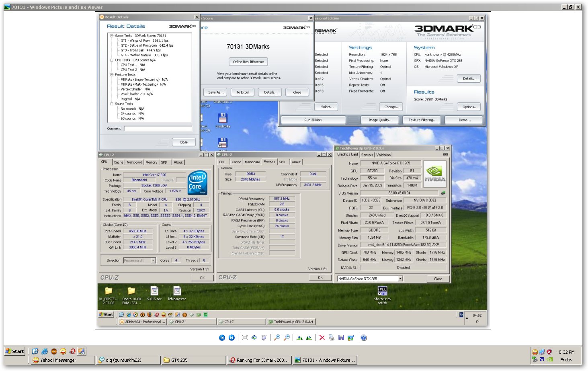Click Start button on bottom Windows taskbar
The image size is (588, 371).
click(15, 351)
